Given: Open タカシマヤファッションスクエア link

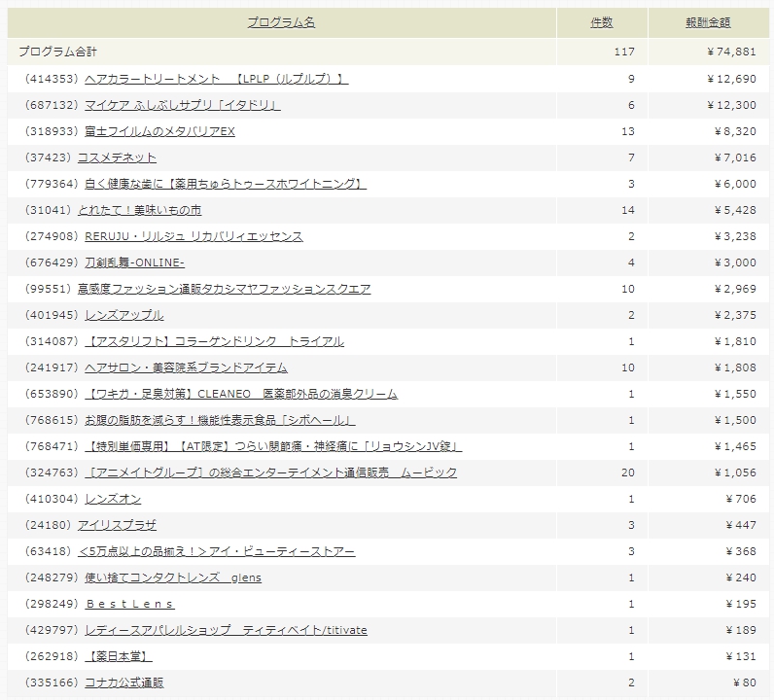Looking at the screenshot, I should click(224, 289).
